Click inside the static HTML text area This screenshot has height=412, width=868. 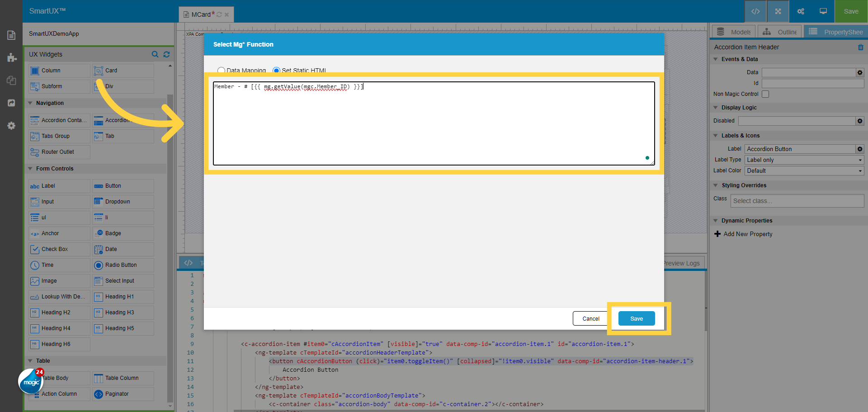[433, 127]
